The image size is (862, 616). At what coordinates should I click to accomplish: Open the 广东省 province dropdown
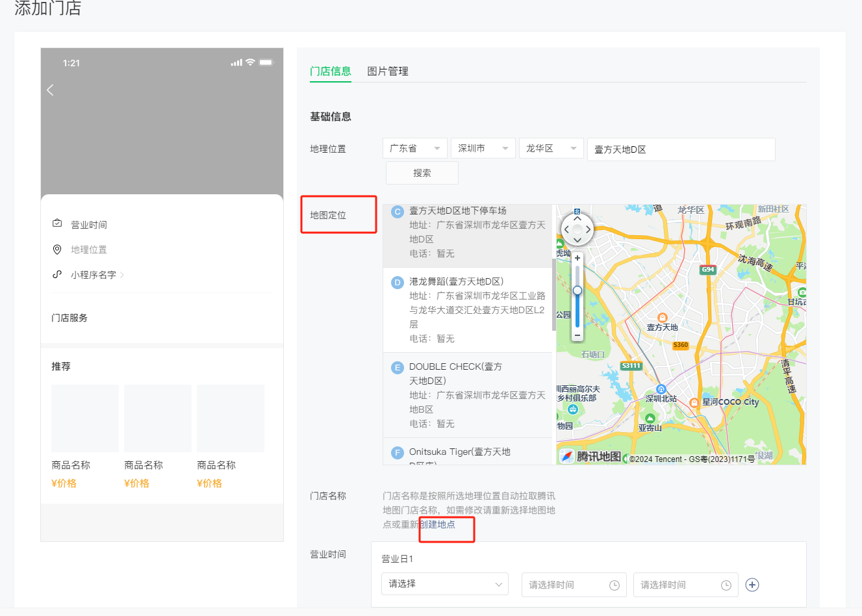pyautogui.click(x=415, y=148)
